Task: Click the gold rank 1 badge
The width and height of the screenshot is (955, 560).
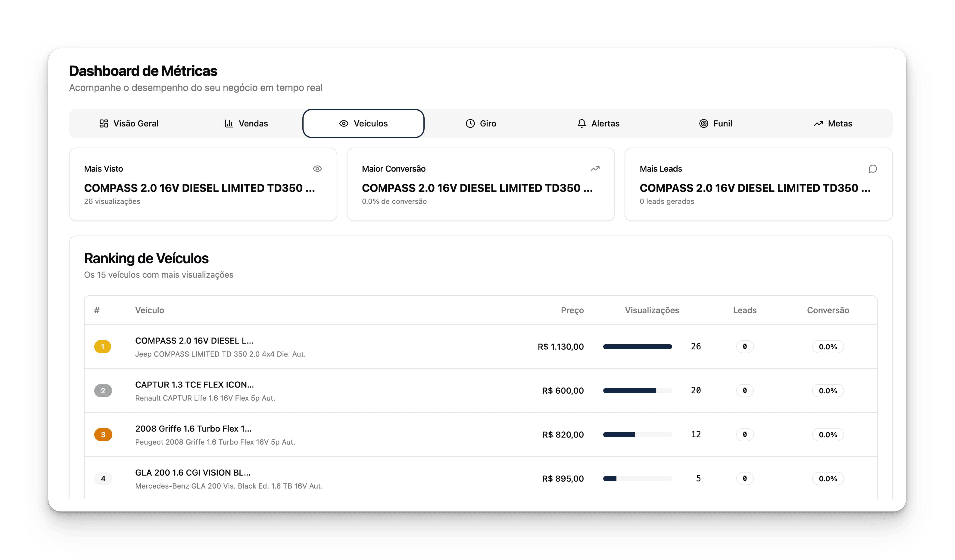Action: [102, 347]
